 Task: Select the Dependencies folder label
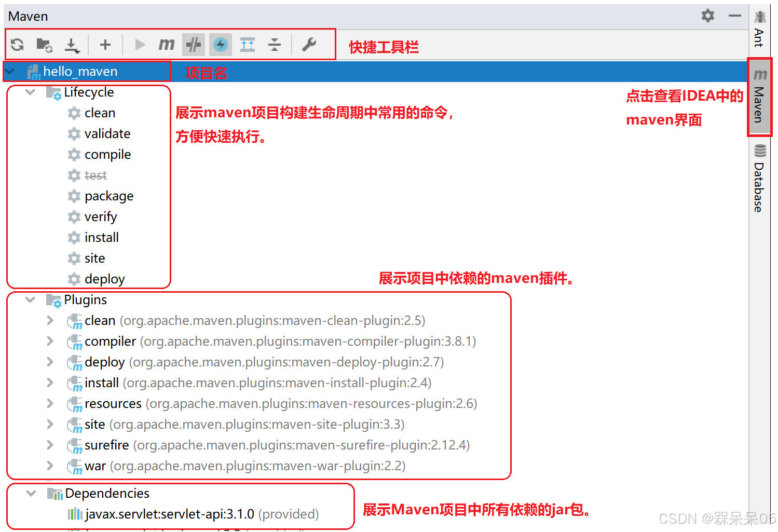[107, 493]
